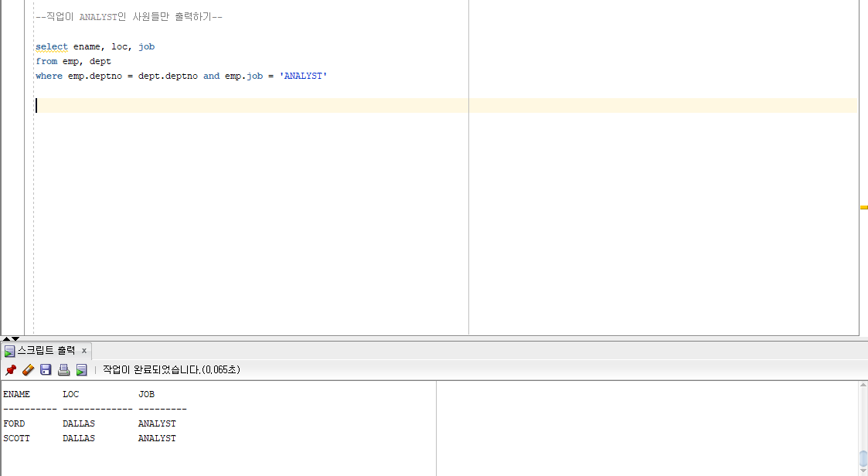Screen dimensions: 868x476
Task: Click the up arrow of output scrollbar
Action: (x=863, y=386)
